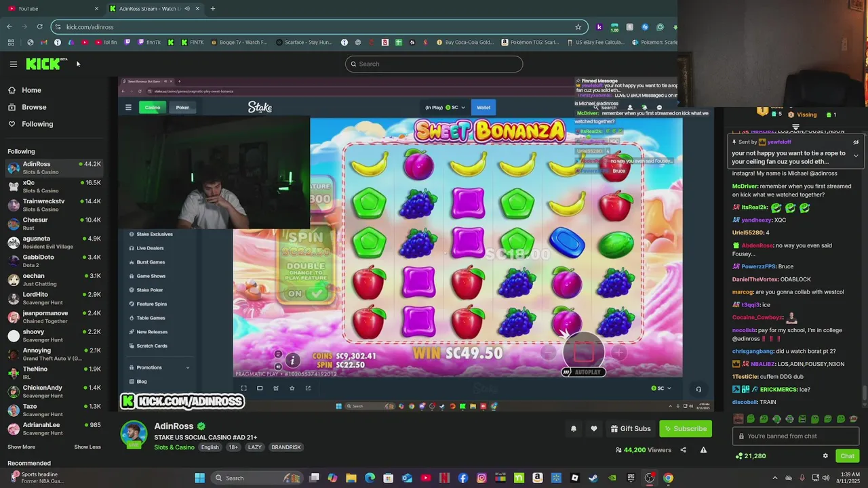Screen dimensions: 868x488
Task: Open Trainwreckstv channel in Following list
Action: pos(54,205)
